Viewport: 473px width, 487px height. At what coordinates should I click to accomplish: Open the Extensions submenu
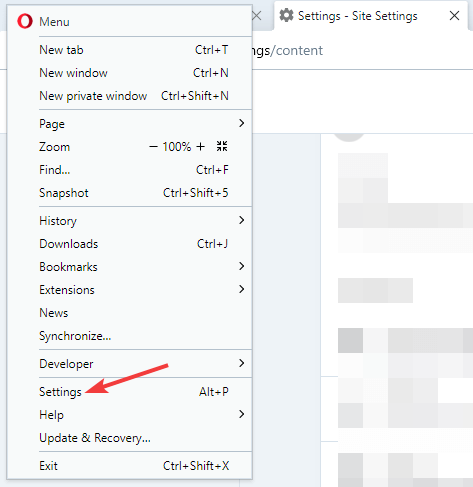point(129,290)
